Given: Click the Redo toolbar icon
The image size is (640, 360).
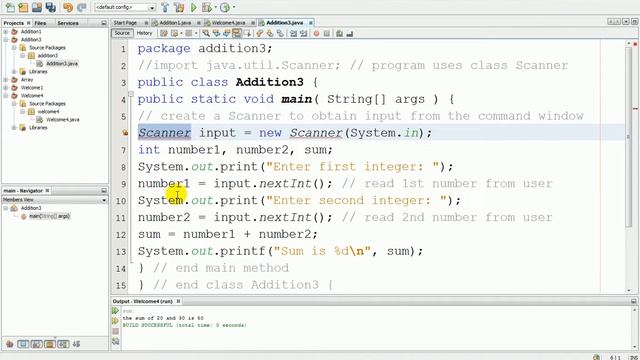Looking at the screenshot, I should coord(81,7).
